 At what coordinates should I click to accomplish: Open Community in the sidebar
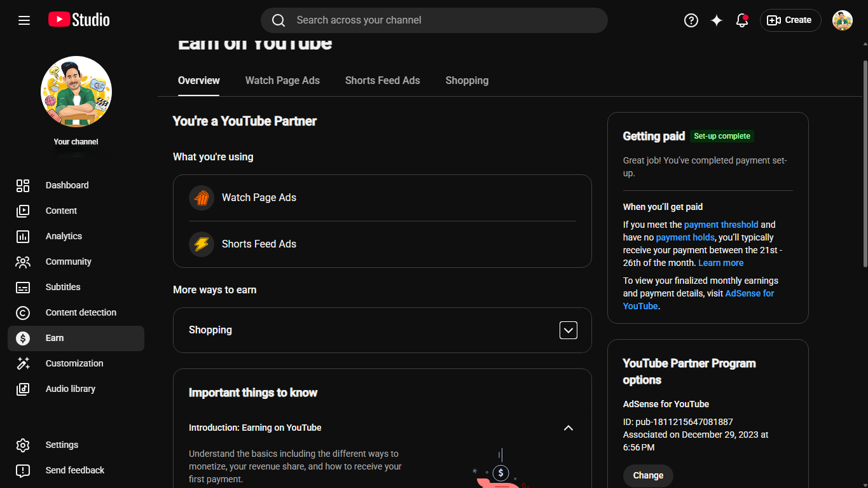pos(76,261)
